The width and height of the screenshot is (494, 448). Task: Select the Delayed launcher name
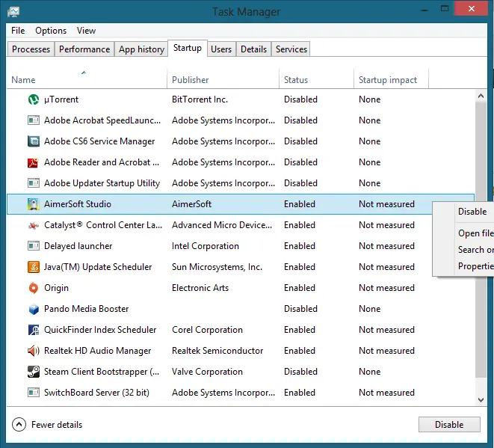click(x=78, y=246)
